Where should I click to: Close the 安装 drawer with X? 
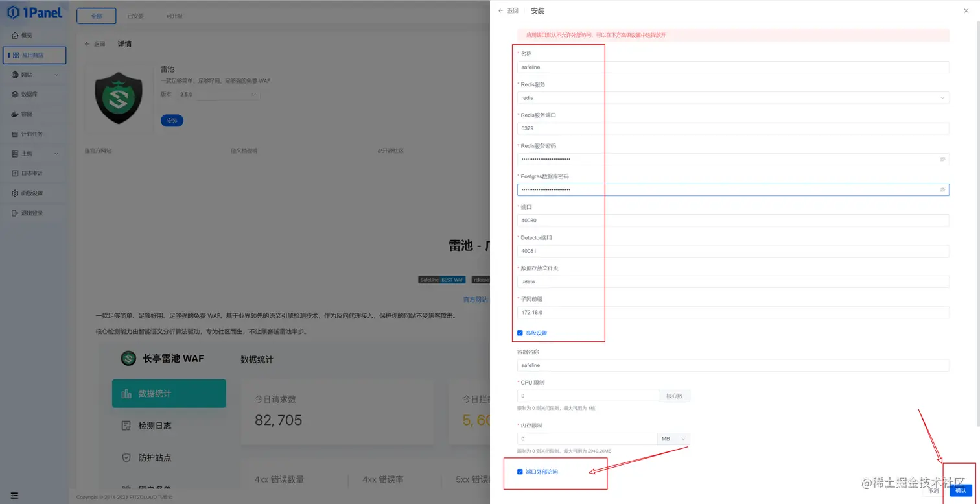tap(966, 10)
